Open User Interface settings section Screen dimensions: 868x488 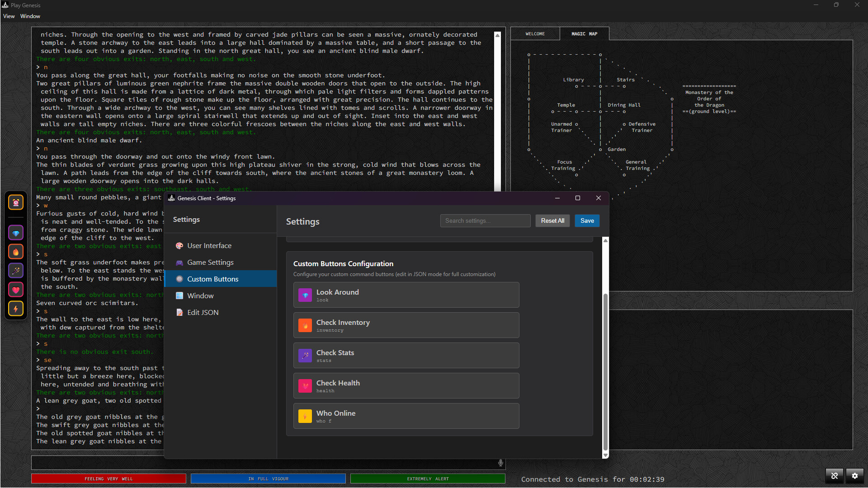coord(221,246)
